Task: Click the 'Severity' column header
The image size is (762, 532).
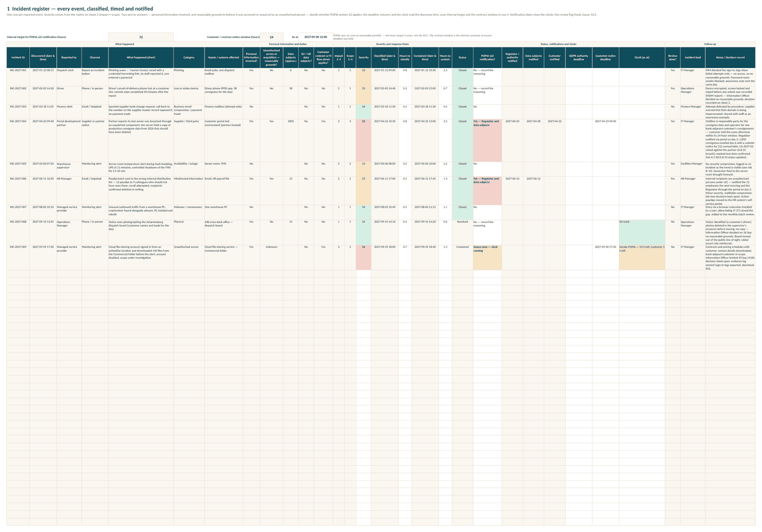Action: pos(364,57)
